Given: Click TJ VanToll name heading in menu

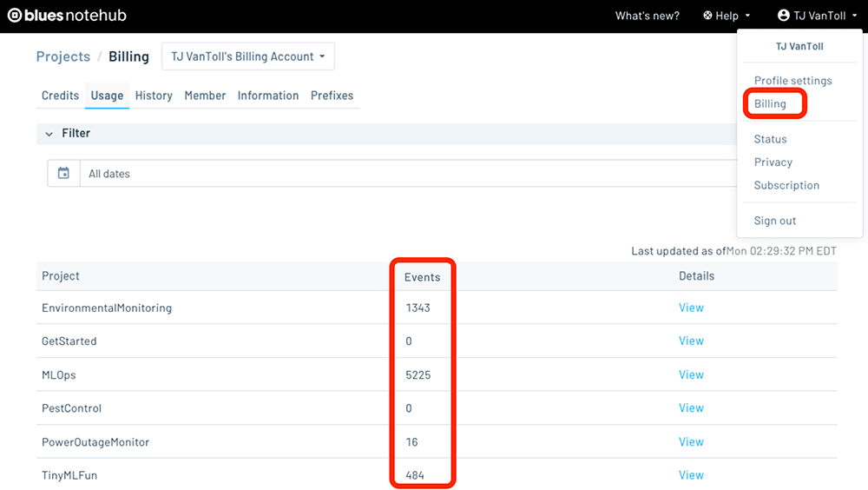Looking at the screenshot, I should tap(799, 47).
